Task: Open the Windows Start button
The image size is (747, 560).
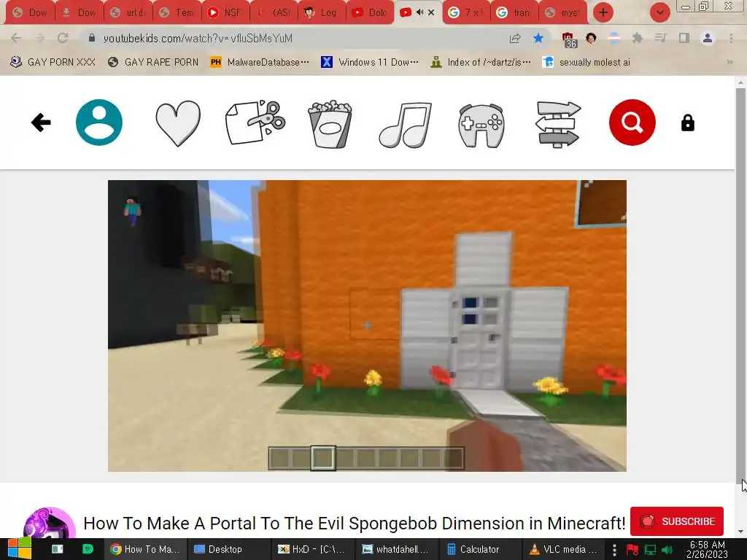Action: click(20, 549)
